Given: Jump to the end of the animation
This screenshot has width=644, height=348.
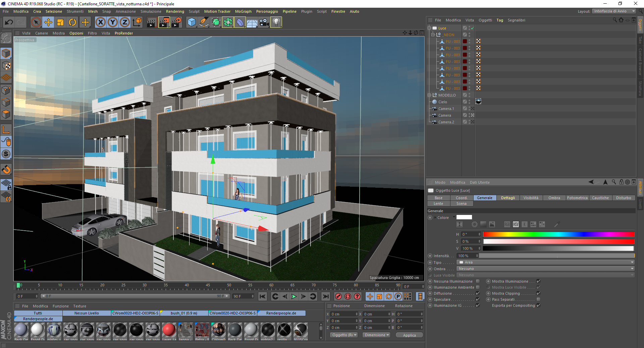Looking at the screenshot, I should (x=325, y=296).
